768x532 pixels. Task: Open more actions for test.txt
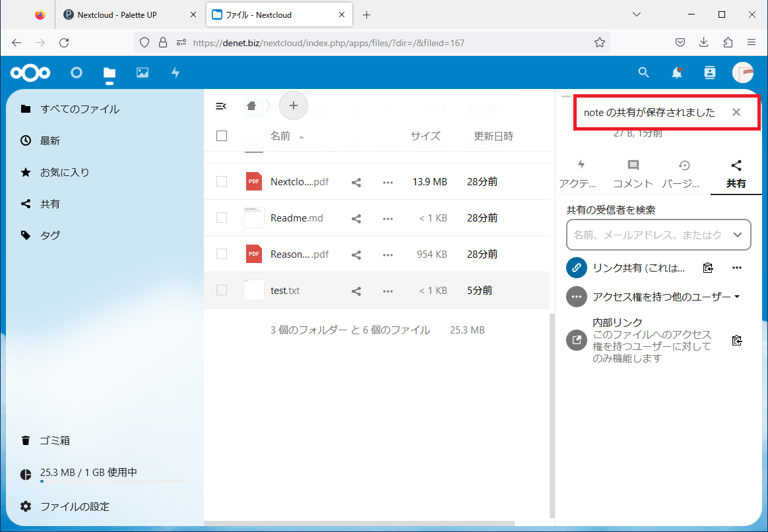388,291
